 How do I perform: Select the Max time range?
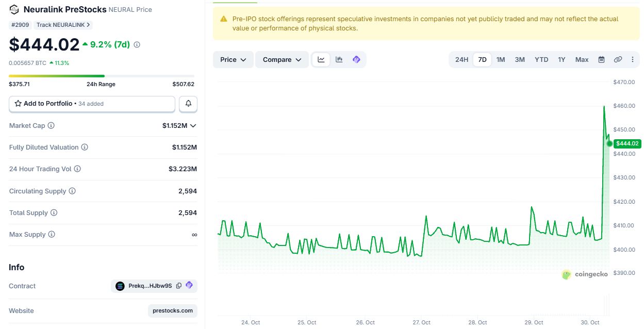[x=582, y=60]
